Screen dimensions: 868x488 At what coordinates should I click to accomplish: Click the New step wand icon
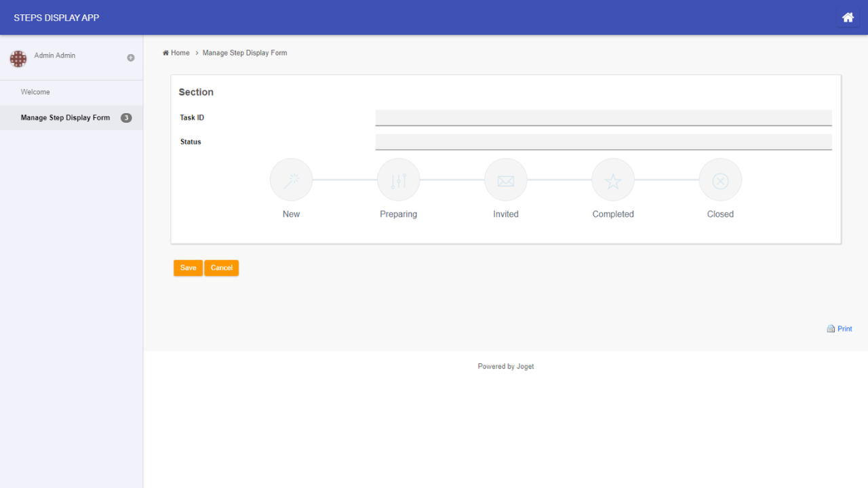291,180
